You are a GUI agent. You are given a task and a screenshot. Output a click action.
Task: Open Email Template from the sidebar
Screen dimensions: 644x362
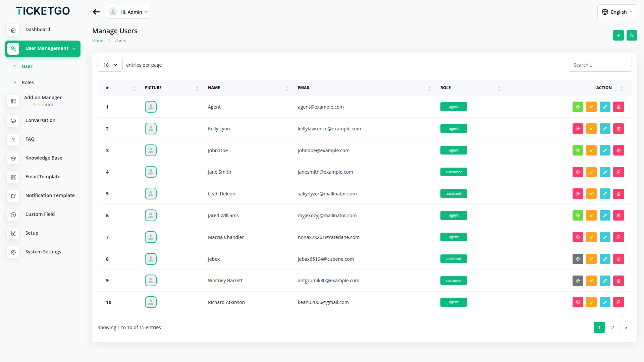coord(43,177)
